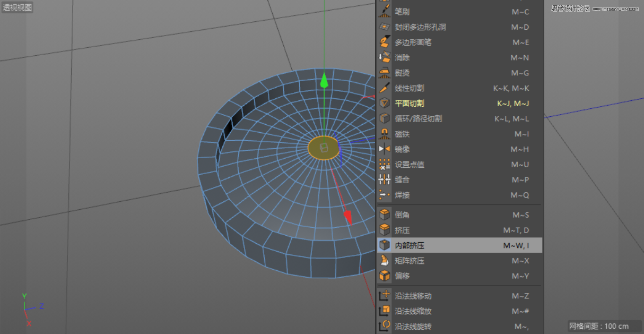The height and width of the screenshot is (334, 644).
Task: Click the 透视视图 viewport label
Action: [17, 7]
